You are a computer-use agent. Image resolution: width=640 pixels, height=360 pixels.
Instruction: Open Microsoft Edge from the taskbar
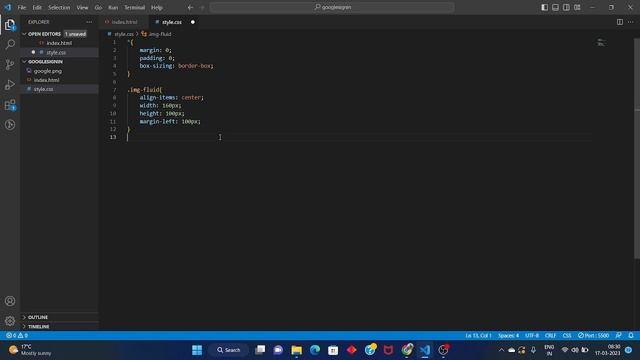click(315, 350)
